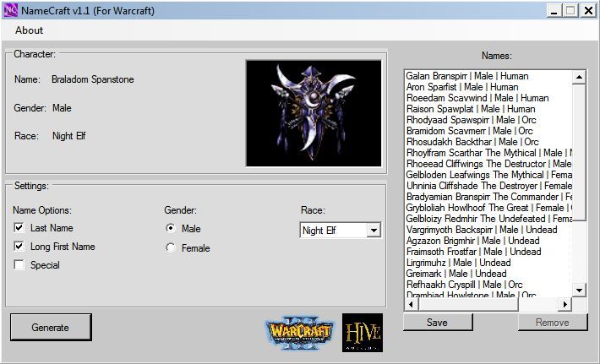Click the Hive logo image
Viewport: 600px width, 364px height.
tap(363, 333)
